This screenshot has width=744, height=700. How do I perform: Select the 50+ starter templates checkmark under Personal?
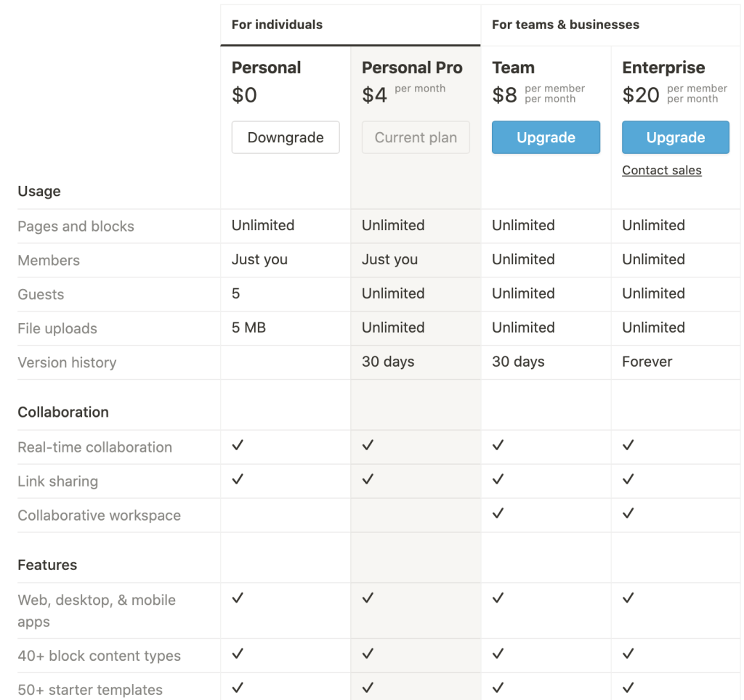[x=237, y=688]
